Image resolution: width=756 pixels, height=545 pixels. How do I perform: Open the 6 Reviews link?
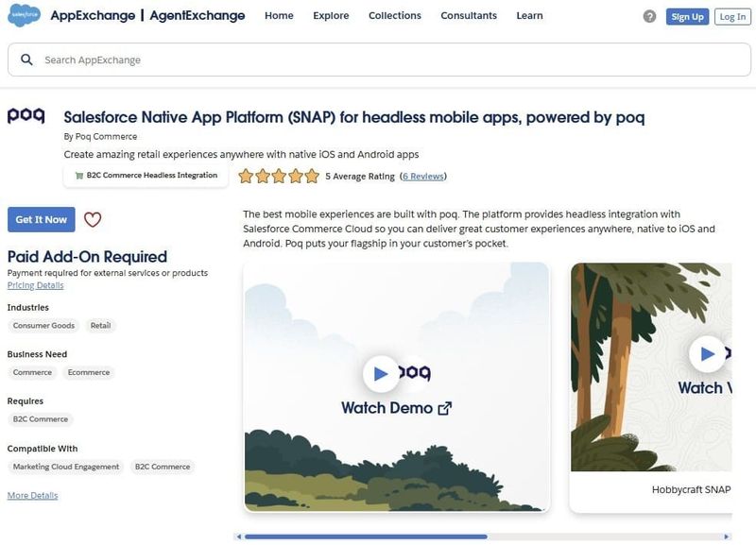tap(422, 177)
